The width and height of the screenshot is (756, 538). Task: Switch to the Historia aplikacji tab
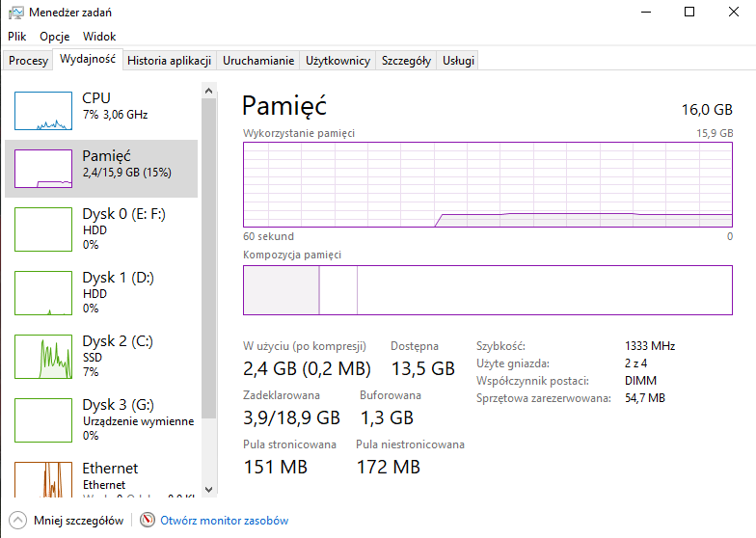(x=170, y=61)
